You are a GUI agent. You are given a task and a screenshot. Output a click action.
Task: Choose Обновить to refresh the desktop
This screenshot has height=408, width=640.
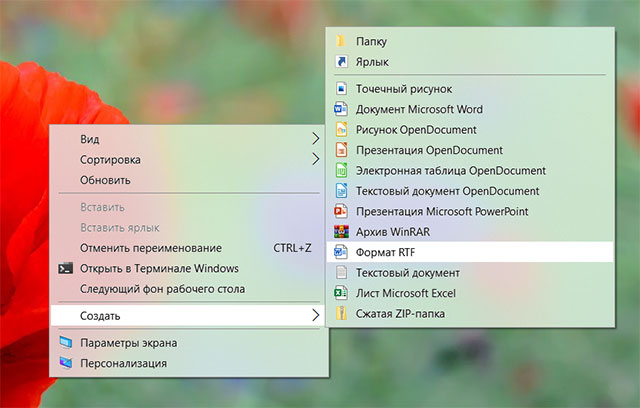click(189, 180)
